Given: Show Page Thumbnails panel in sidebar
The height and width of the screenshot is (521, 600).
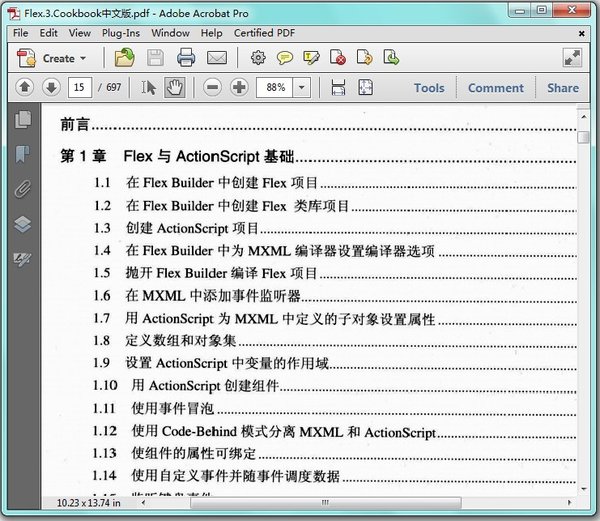Looking at the screenshot, I should (x=23, y=120).
